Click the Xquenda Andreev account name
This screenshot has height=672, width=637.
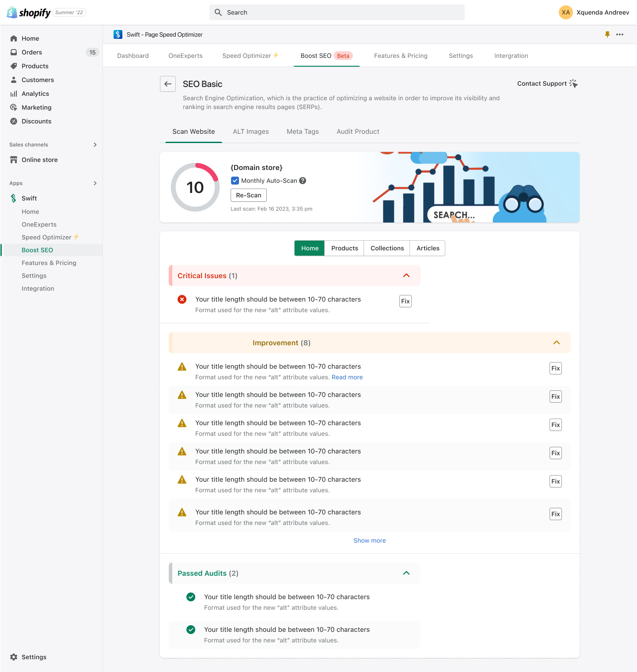point(603,12)
